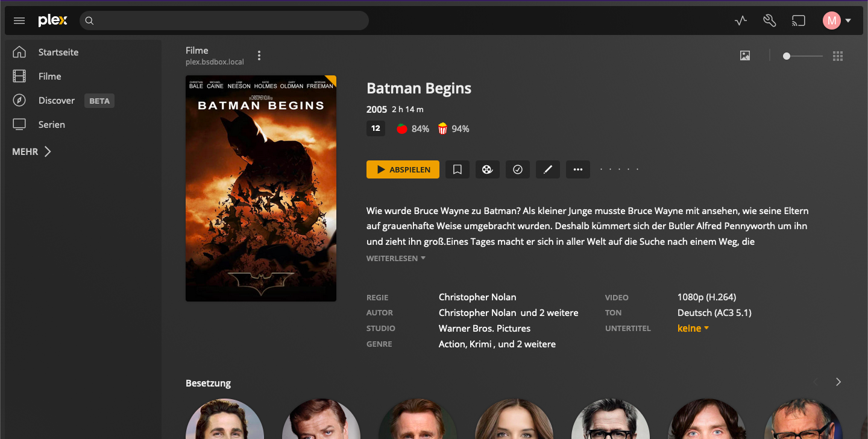868x439 pixels.
Task: Click the age rating 12 badge
Action: click(x=376, y=128)
